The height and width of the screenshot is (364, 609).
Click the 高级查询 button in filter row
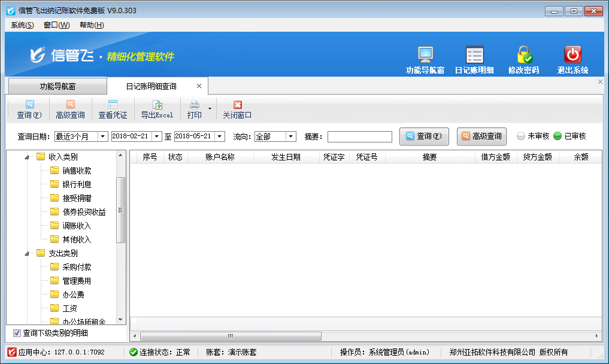[481, 136]
